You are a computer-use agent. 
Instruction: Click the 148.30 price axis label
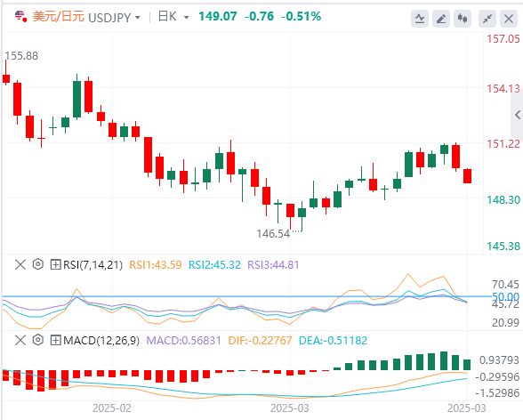(x=503, y=200)
